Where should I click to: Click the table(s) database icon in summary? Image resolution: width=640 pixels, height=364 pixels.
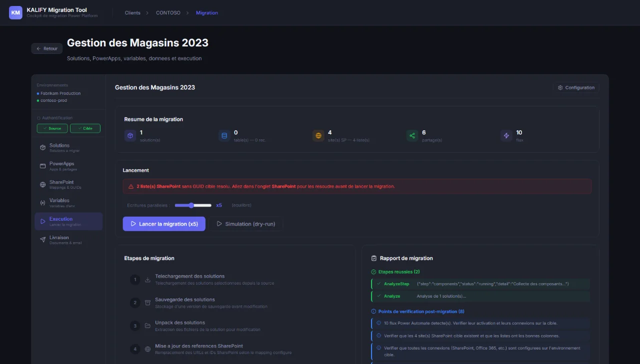coord(224,135)
